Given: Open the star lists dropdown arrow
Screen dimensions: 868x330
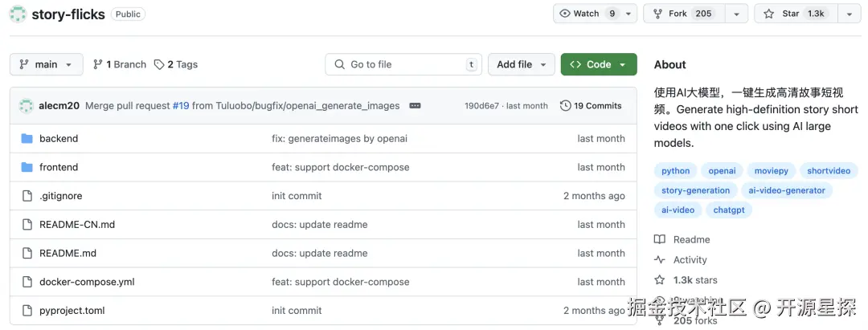Looking at the screenshot, I should tap(849, 14).
